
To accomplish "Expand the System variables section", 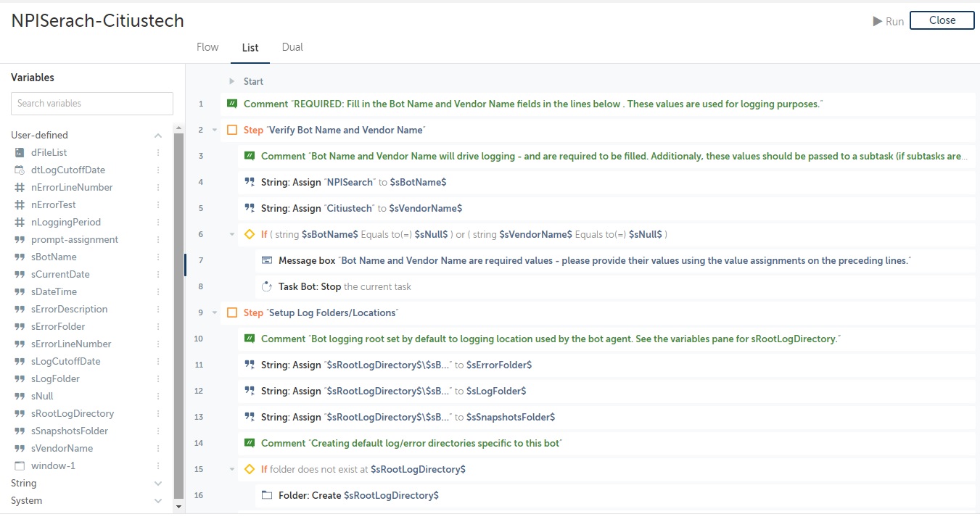I will (x=158, y=500).
